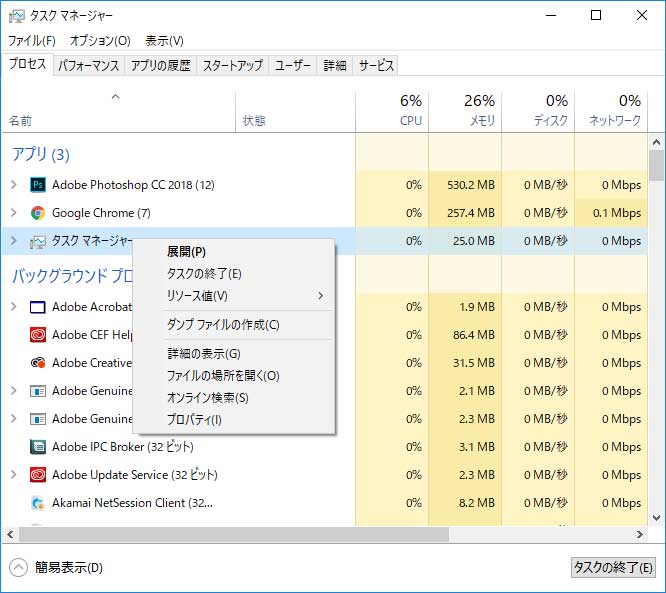Choose プロパティ(I) in context menu
Viewport: 666px width, 593px height.
(234, 420)
